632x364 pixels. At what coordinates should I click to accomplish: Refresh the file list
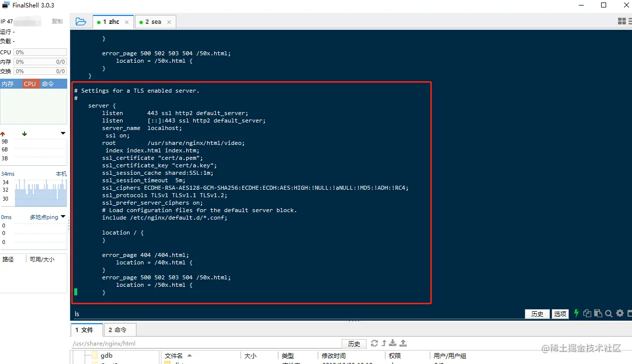tap(375, 343)
